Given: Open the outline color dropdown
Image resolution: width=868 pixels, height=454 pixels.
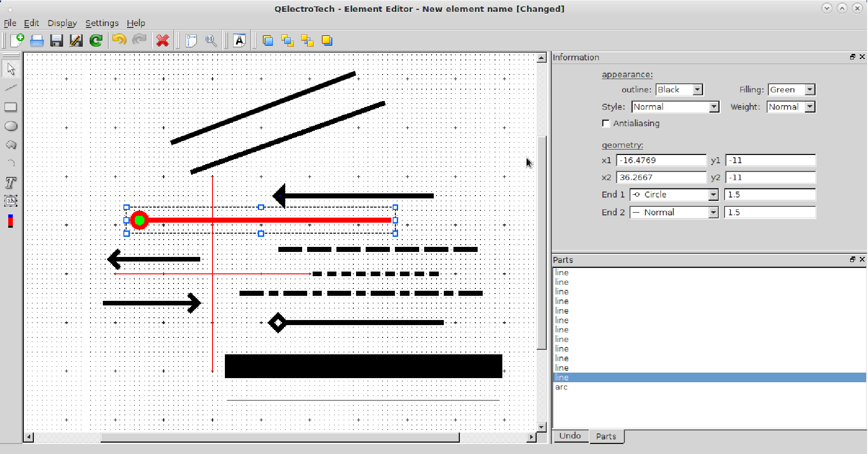Looking at the screenshot, I should [x=679, y=90].
